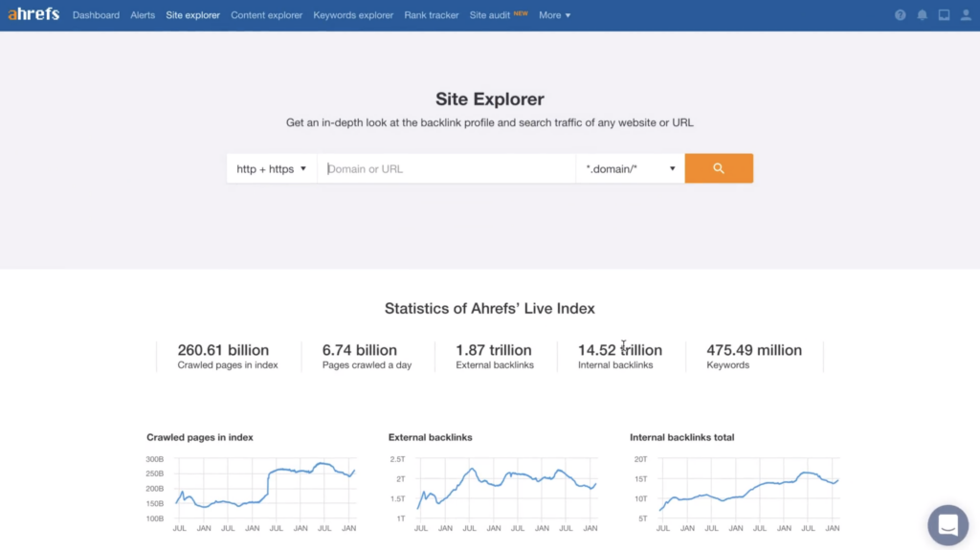This screenshot has height=550, width=980.
Task: Open the *.domain/* mode dropdown
Action: [630, 168]
